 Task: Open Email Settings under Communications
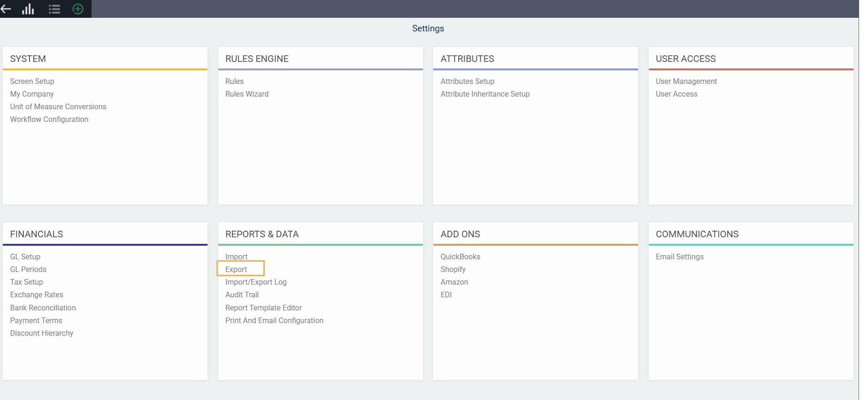click(679, 257)
